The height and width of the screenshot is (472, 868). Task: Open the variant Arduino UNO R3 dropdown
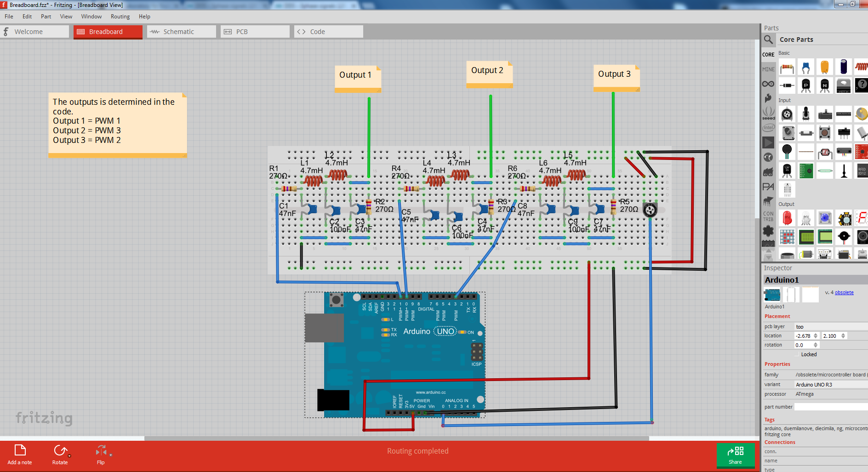point(831,384)
